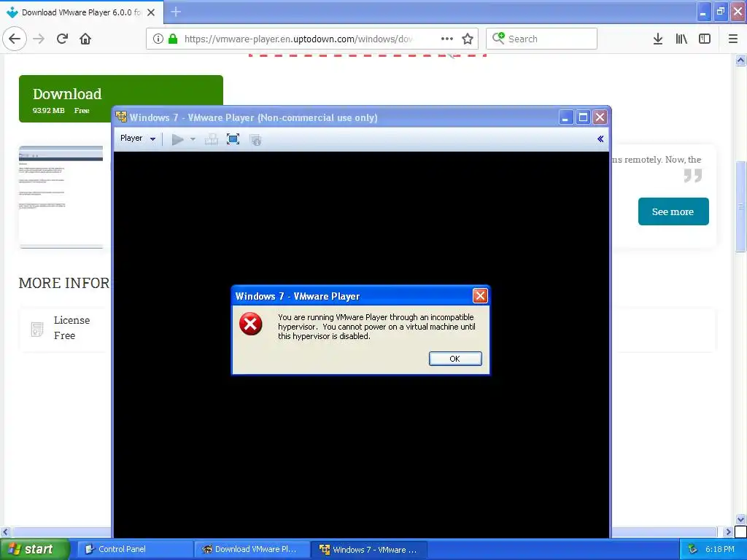Screen dimensions: 747x560
Task: Minimize the VMware Player window
Action: pos(565,117)
